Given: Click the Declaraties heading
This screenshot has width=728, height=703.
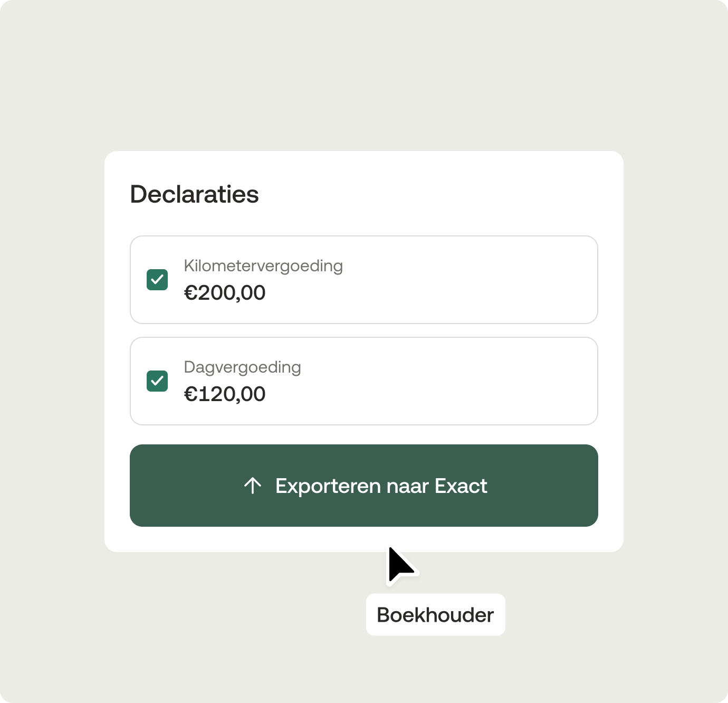Looking at the screenshot, I should 194,194.
